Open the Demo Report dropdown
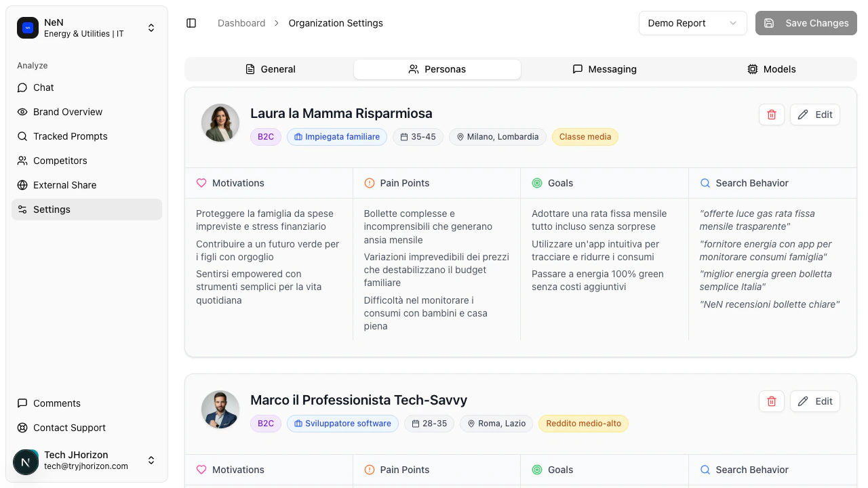Image resolution: width=868 pixels, height=488 pixels. (692, 22)
